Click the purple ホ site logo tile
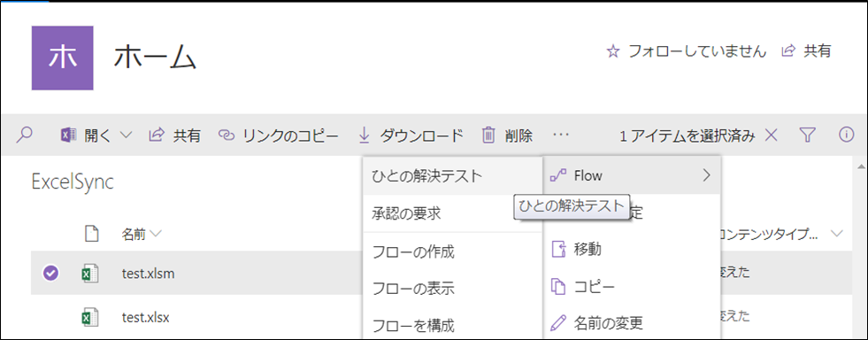 tap(63, 58)
